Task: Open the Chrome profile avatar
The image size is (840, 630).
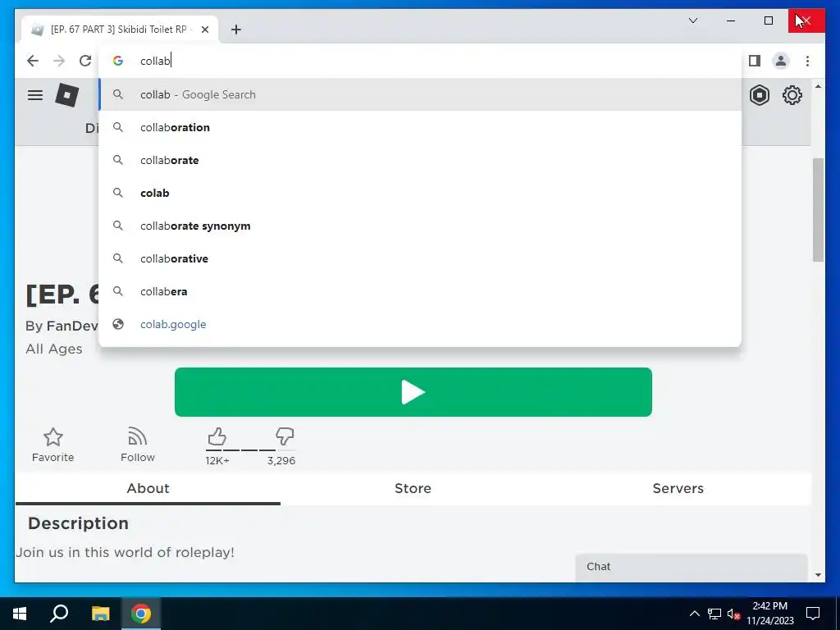Action: tap(781, 61)
